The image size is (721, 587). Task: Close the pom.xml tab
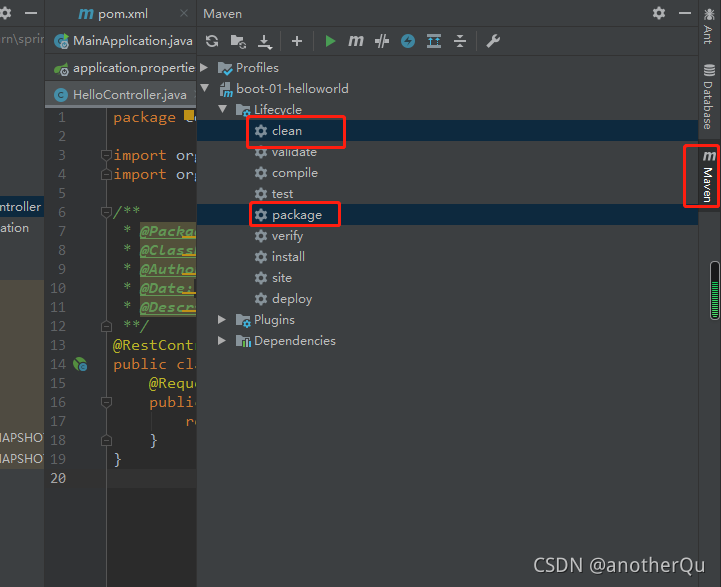184,13
